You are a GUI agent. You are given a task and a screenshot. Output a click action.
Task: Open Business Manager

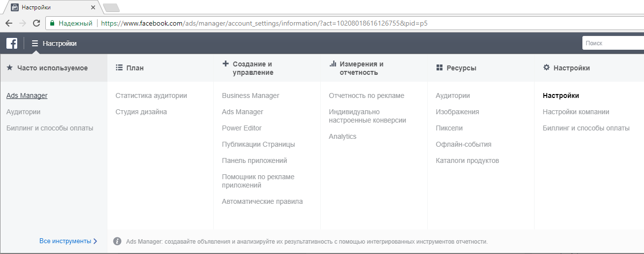251,95
